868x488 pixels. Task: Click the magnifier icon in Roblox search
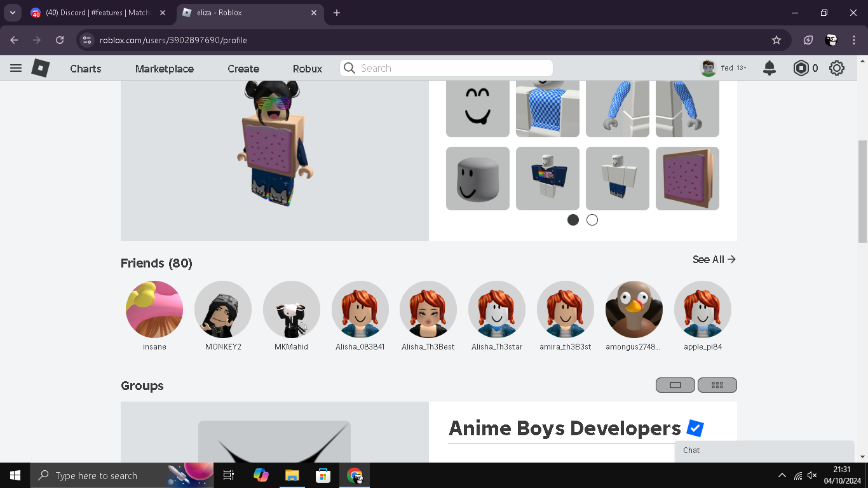349,68
